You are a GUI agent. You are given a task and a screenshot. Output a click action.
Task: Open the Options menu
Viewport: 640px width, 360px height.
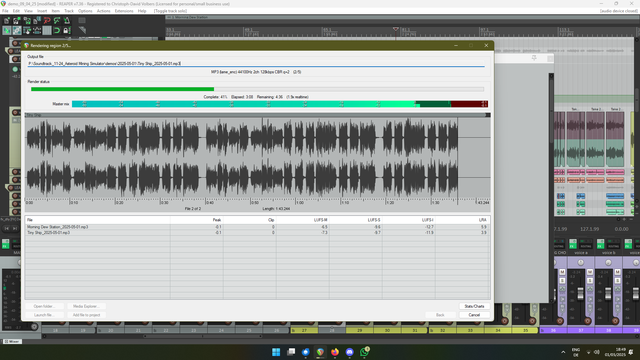pyautogui.click(x=85, y=11)
